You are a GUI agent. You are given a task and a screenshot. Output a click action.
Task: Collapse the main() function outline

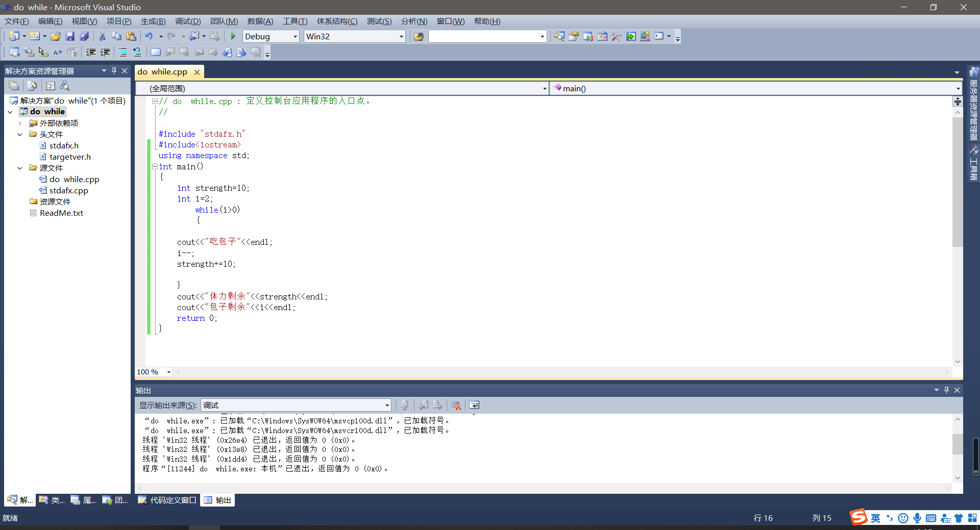[x=154, y=166]
